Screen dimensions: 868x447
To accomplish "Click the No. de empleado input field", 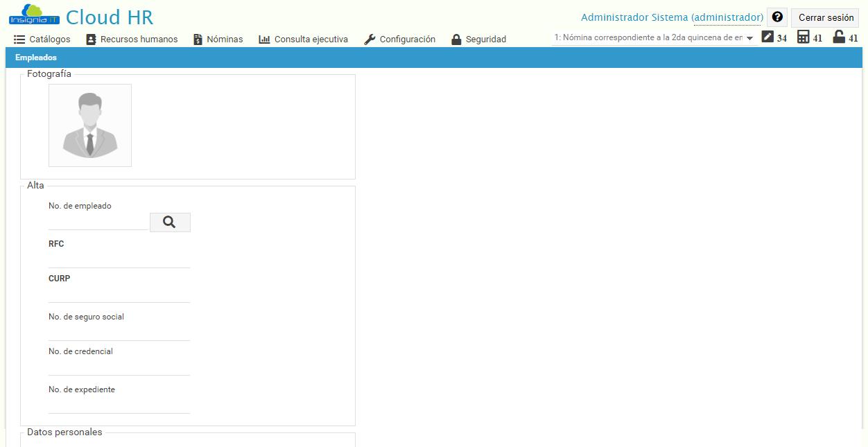I will click(97, 222).
